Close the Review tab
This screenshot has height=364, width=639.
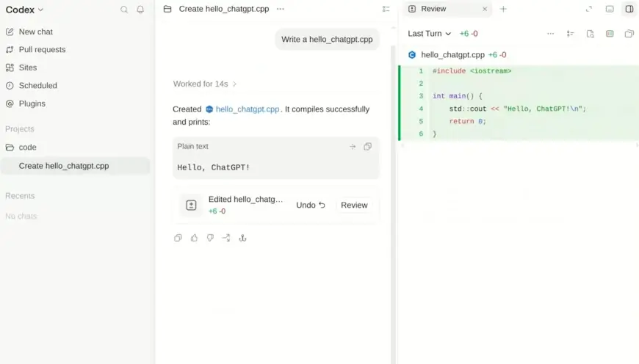(485, 9)
